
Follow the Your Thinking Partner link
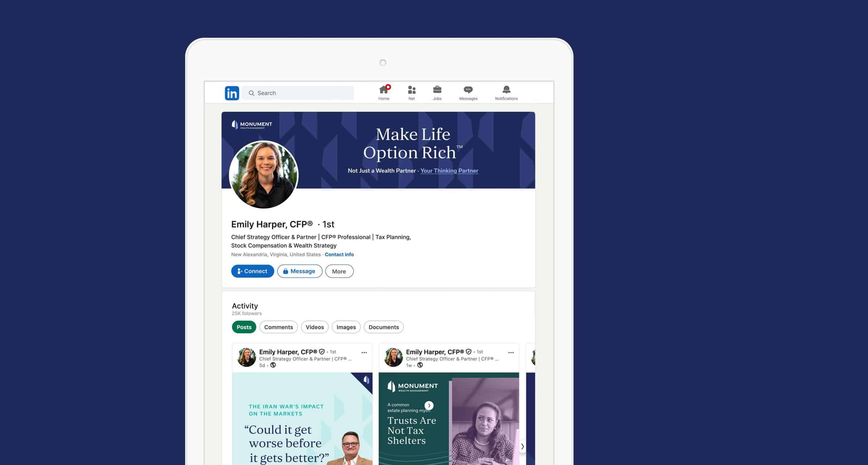449,171
